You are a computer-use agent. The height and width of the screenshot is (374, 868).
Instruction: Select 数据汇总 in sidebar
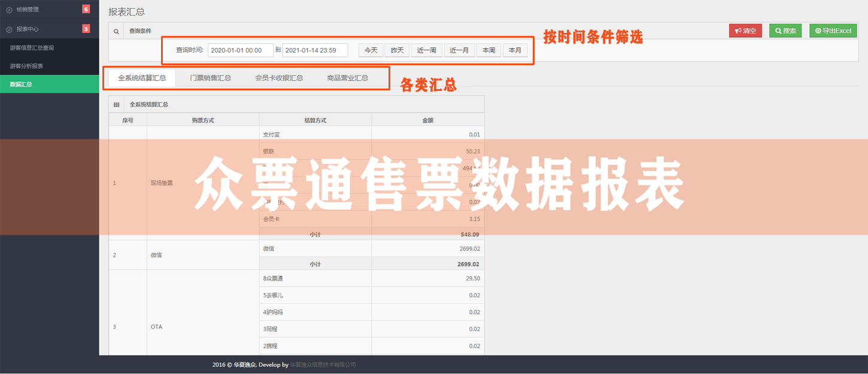49,84
